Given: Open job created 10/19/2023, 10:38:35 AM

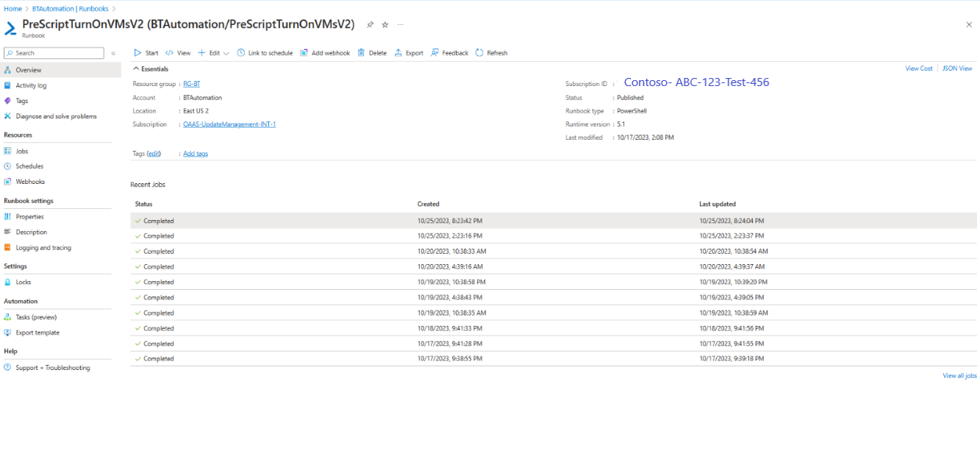Looking at the screenshot, I should pyautogui.click(x=554, y=313).
